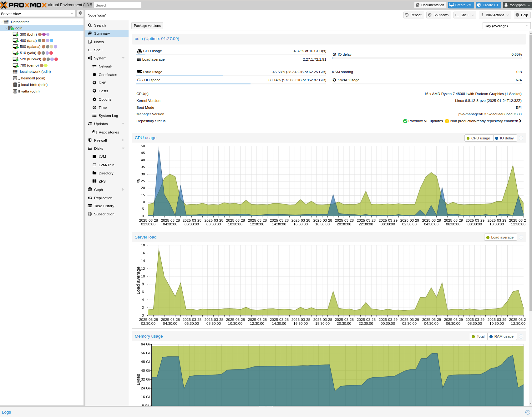Click the Reboot button
Viewport: 532px width, 417px height.
[413, 15]
